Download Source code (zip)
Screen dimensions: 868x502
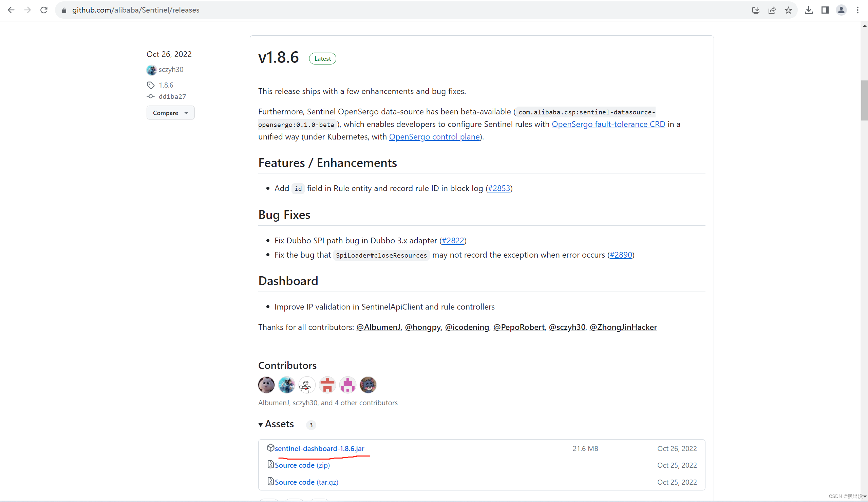tap(302, 465)
